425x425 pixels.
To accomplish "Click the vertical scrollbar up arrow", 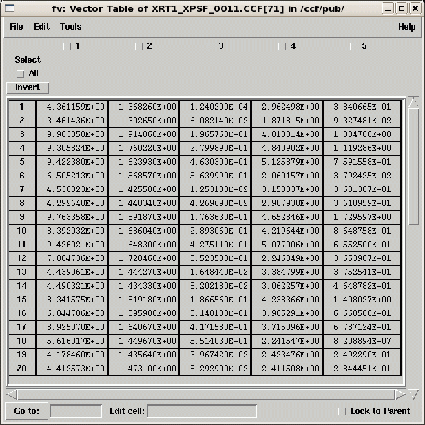I will (413, 102).
